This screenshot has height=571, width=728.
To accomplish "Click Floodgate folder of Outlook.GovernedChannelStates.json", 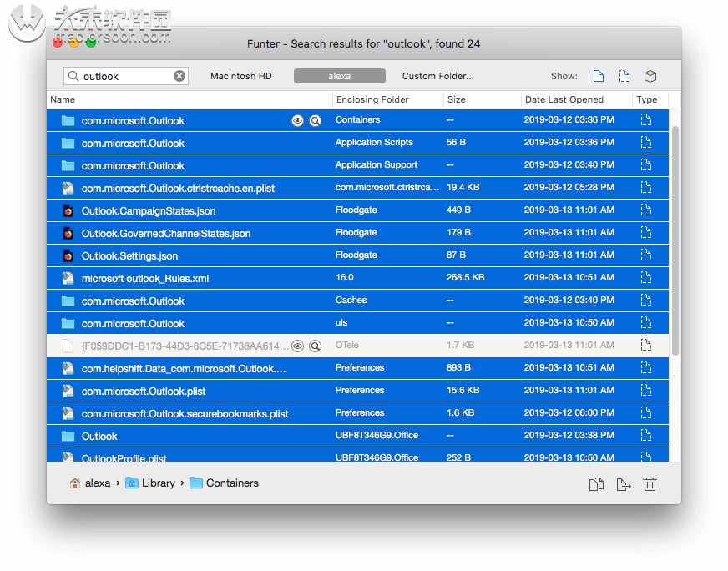I will [356, 233].
